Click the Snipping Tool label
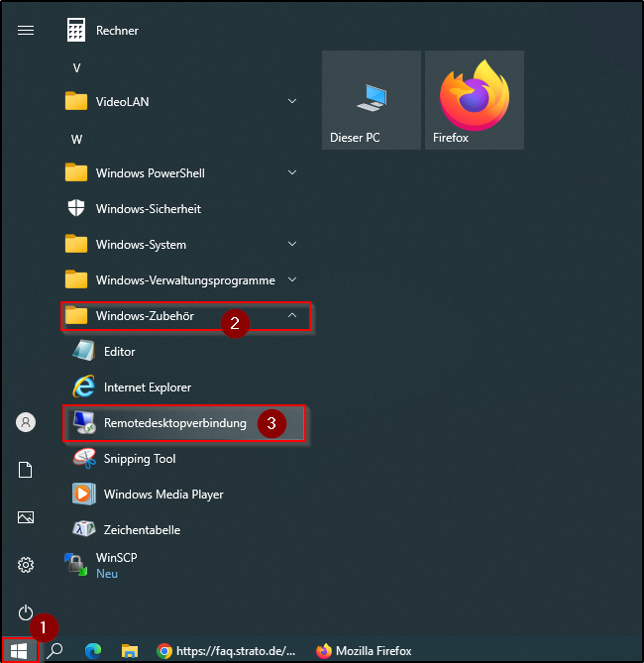This screenshot has width=644, height=663. (x=140, y=459)
